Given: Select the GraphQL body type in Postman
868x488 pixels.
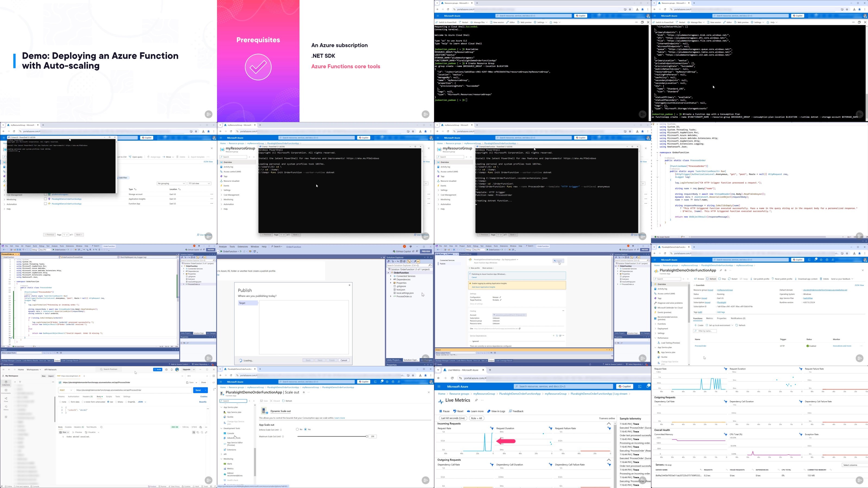Looking at the screenshot, I should 130,402.
